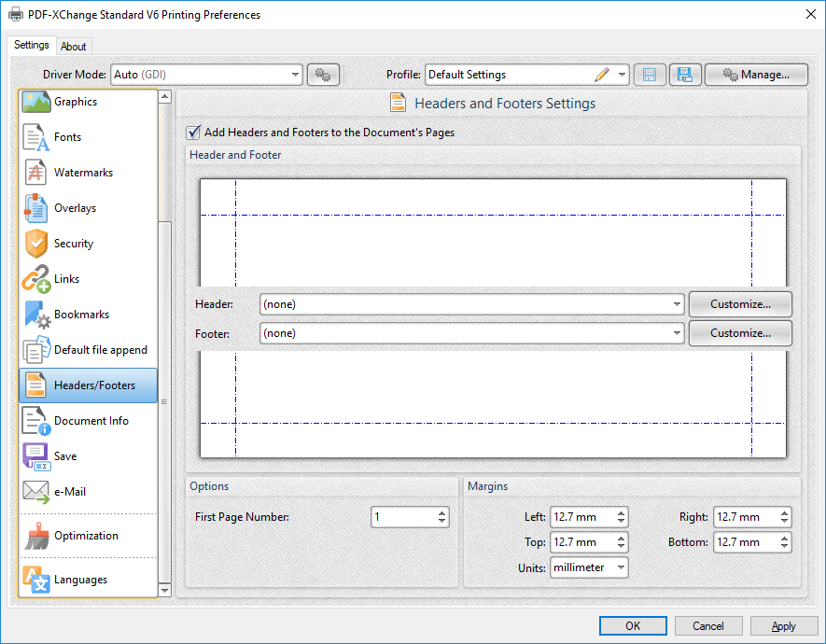Viewport: 826px width, 644px height.
Task: Open the Fonts settings category
Action: point(88,137)
